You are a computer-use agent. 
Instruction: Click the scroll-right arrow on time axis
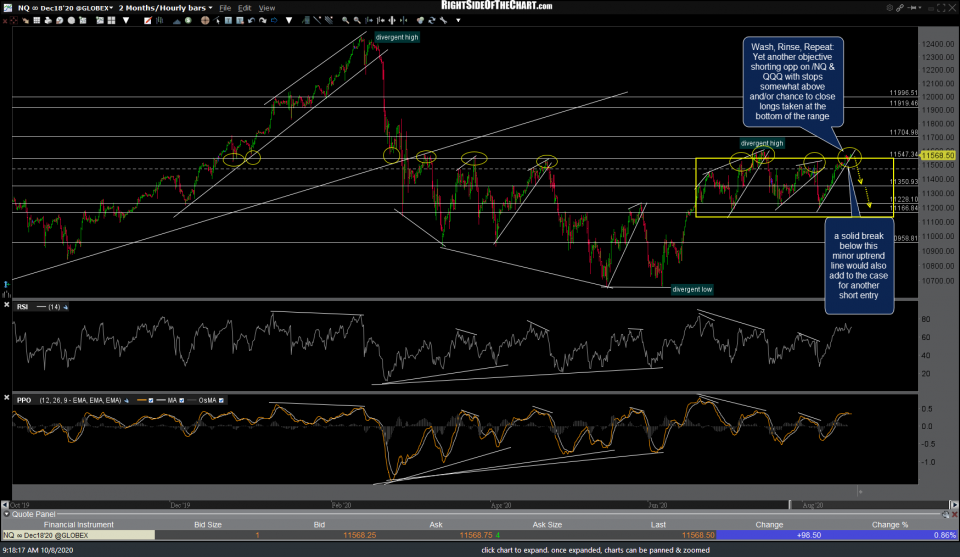coord(953,505)
